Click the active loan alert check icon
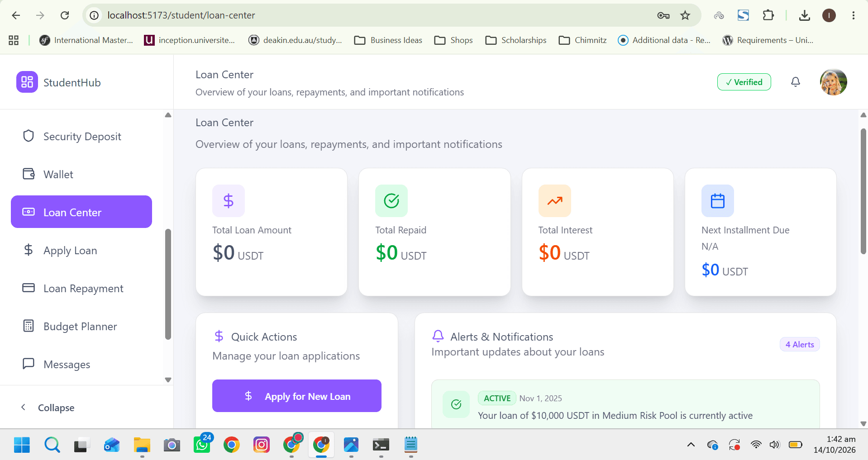 click(456, 404)
